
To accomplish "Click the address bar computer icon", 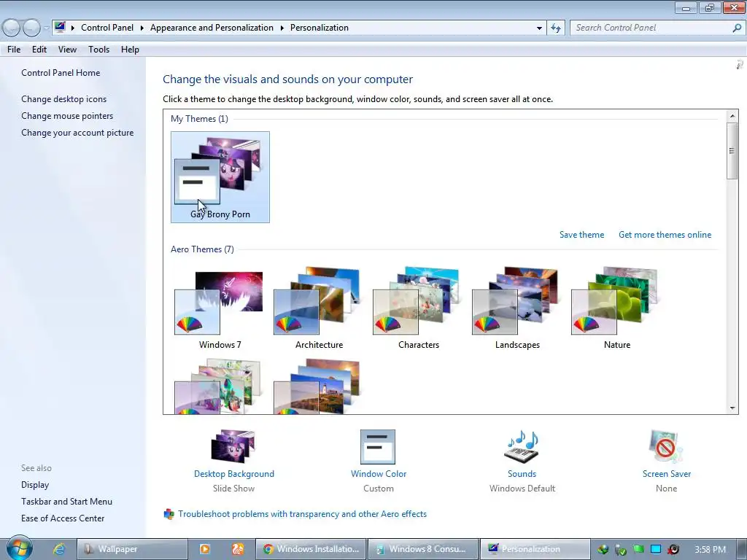I will pyautogui.click(x=60, y=27).
